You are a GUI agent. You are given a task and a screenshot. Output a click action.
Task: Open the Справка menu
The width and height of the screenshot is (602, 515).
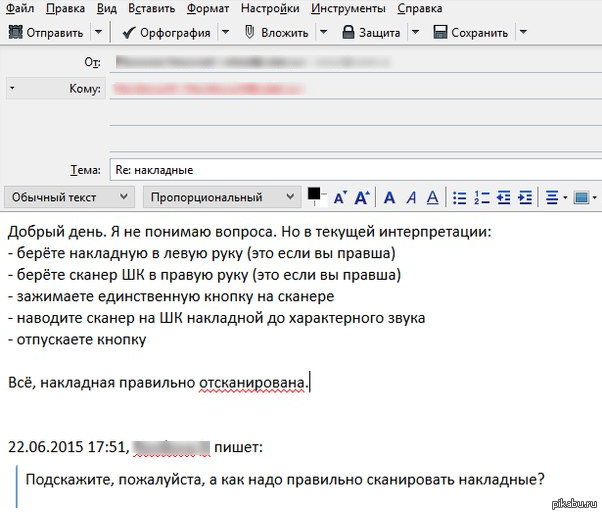420,8
